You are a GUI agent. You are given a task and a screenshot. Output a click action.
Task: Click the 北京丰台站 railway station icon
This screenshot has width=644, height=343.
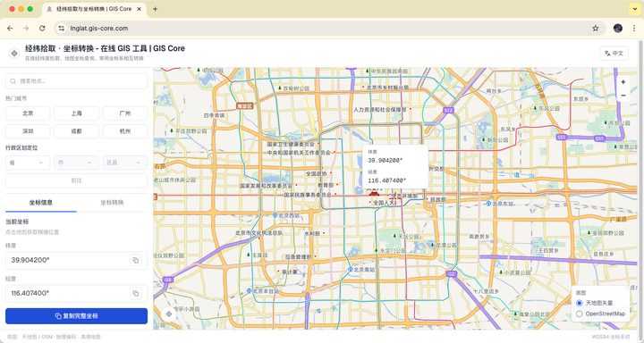(249, 291)
